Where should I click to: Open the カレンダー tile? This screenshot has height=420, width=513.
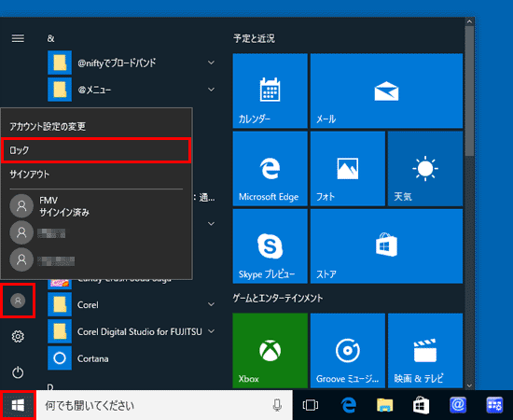pos(270,91)
